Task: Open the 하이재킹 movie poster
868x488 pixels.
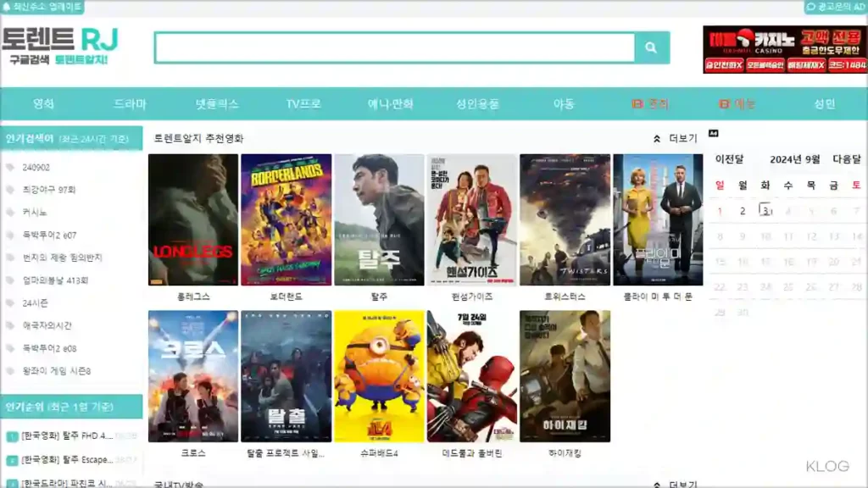Action: (565, 376)
